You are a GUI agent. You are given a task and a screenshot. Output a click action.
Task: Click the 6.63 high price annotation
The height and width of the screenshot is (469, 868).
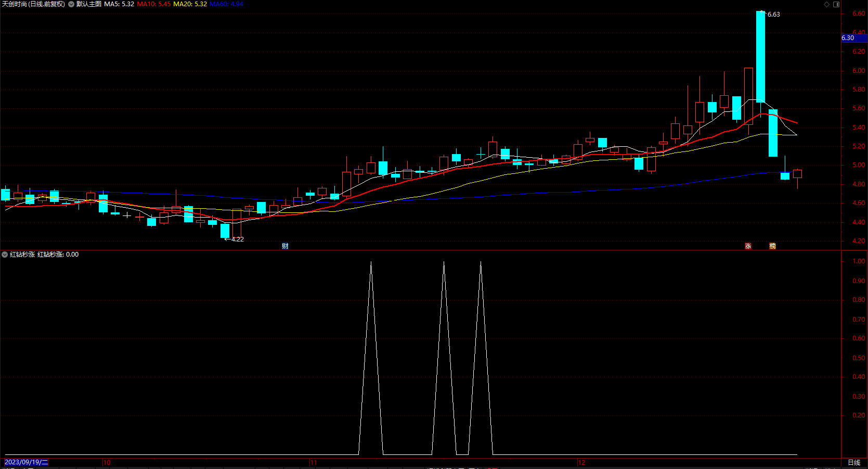click(774, 15)
